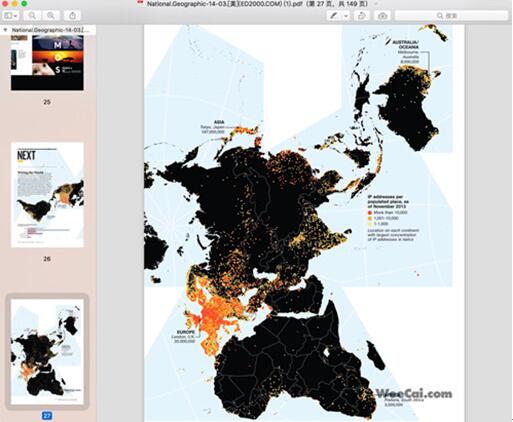Click the blue page 27 number badge
Viewport: 513px width, 422px height.
pos(47,416)
